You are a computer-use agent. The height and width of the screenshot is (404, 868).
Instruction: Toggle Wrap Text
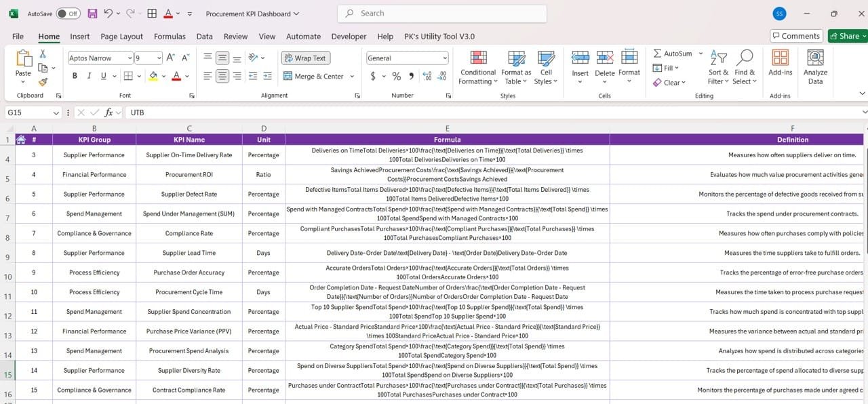[x=306, y=58]
